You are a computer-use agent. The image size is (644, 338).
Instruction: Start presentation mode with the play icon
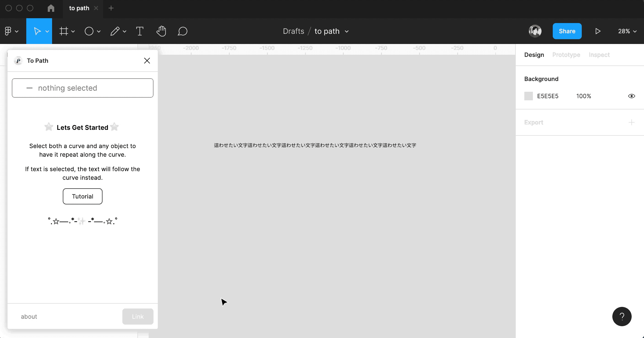(x=598, y=31)
